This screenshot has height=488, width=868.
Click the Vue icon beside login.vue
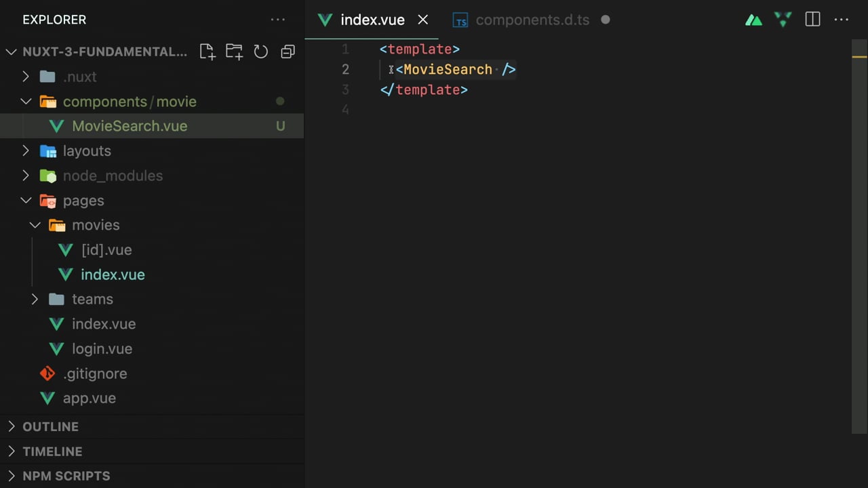(x=57, y=349)
